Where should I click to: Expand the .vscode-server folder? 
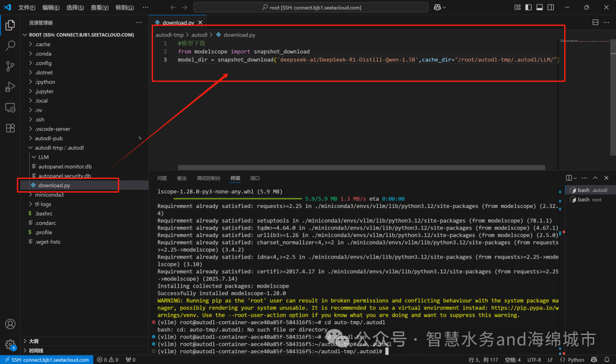click(84, 129)
